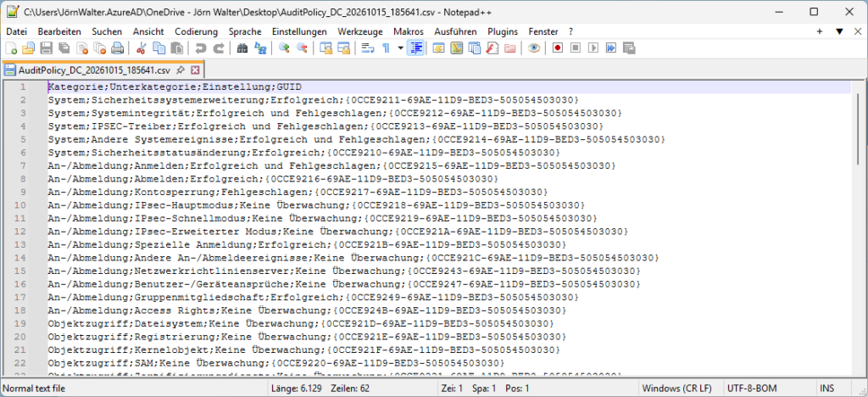868x397 pixels.
Task: Open the Ansicht menu
Action: click(x=148, y=31)
